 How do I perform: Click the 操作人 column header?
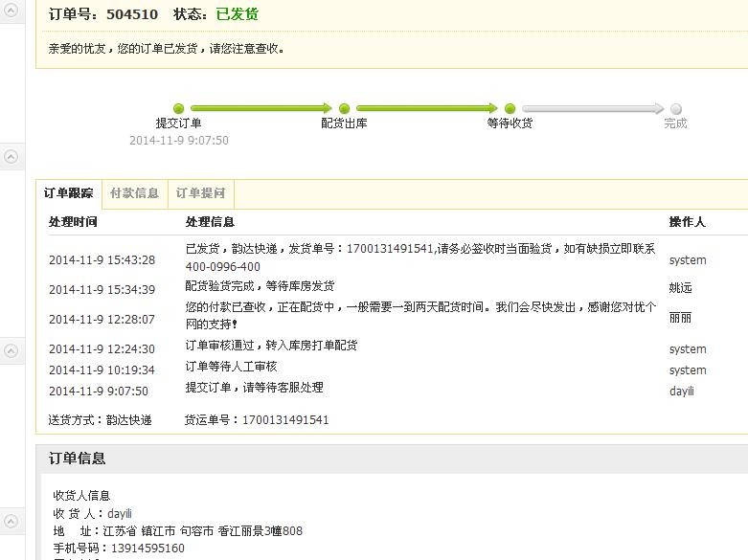click(687, 222)
